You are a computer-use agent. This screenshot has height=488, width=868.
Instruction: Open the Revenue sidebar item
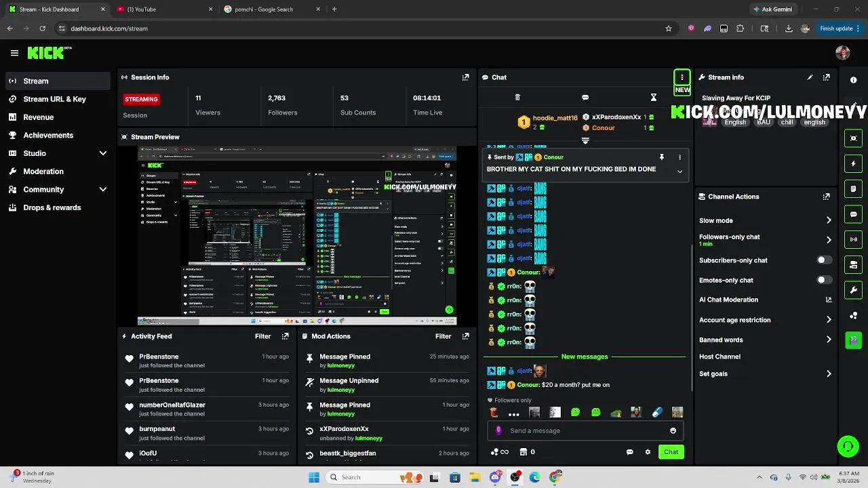tap(57, 117)
